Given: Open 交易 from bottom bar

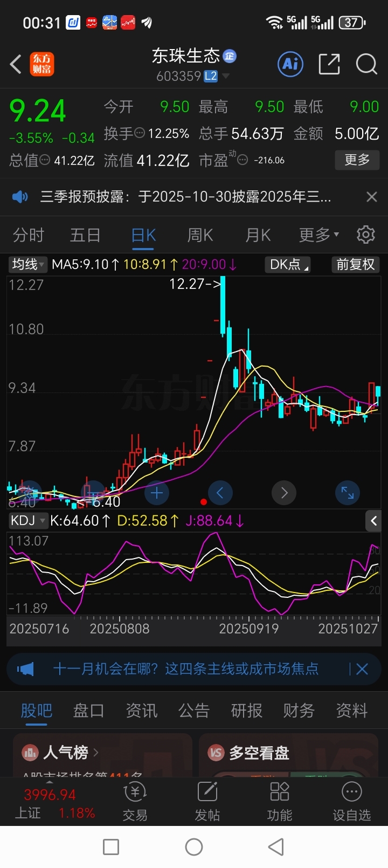Looking at the screenshot, I should click(135, 802).
